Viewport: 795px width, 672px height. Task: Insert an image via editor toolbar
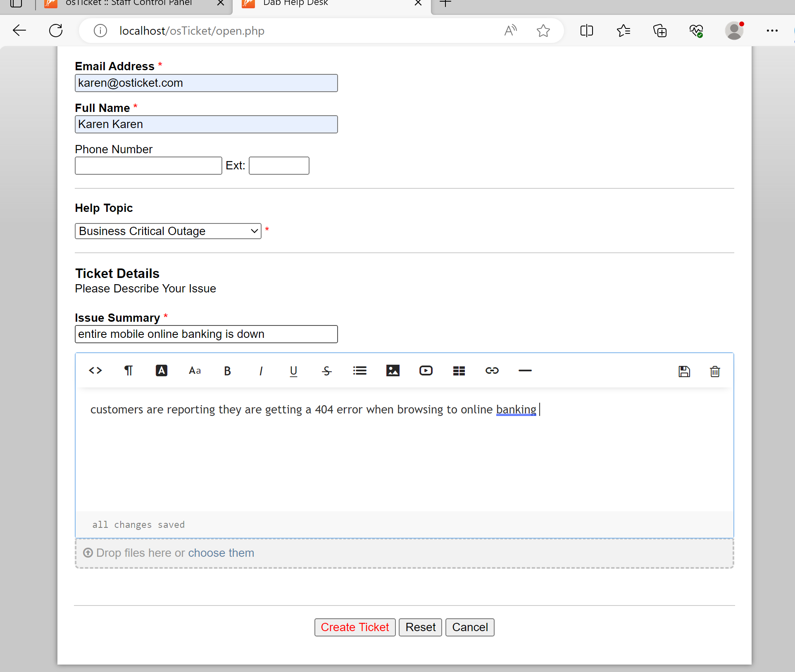[x=393, y=370]
